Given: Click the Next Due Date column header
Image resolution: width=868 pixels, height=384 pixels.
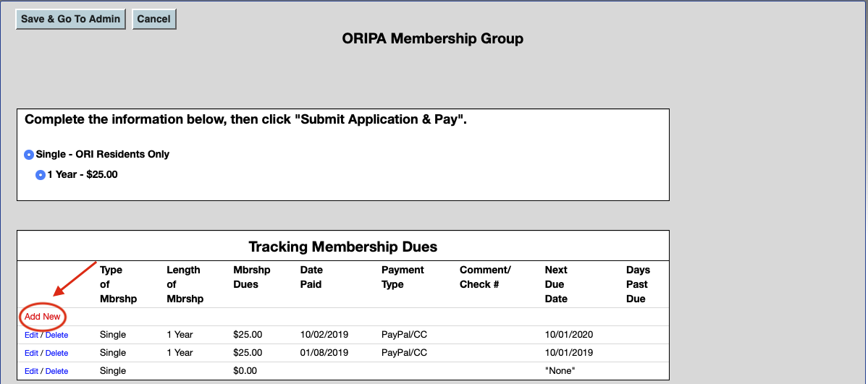Looking at the screenshot, I should pos(556,284).
